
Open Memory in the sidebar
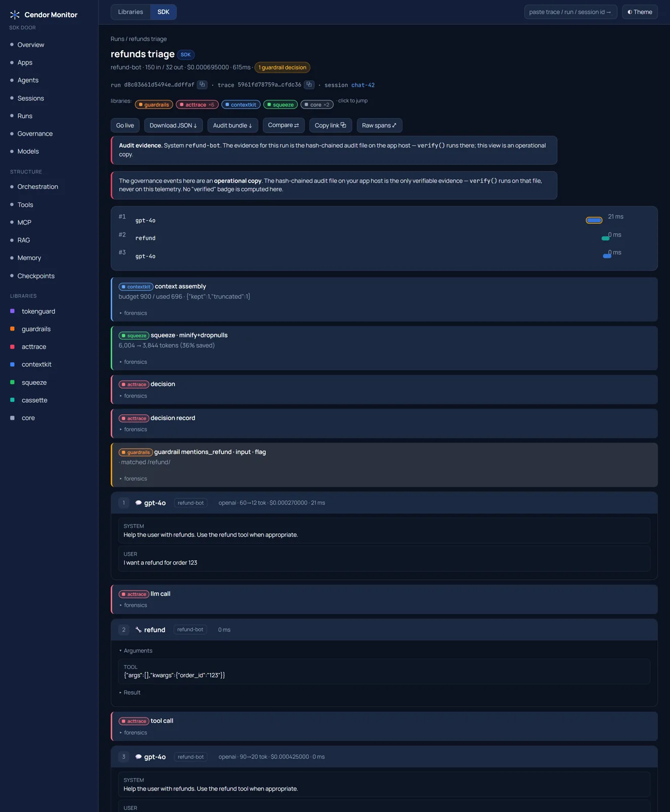(29, 258)
